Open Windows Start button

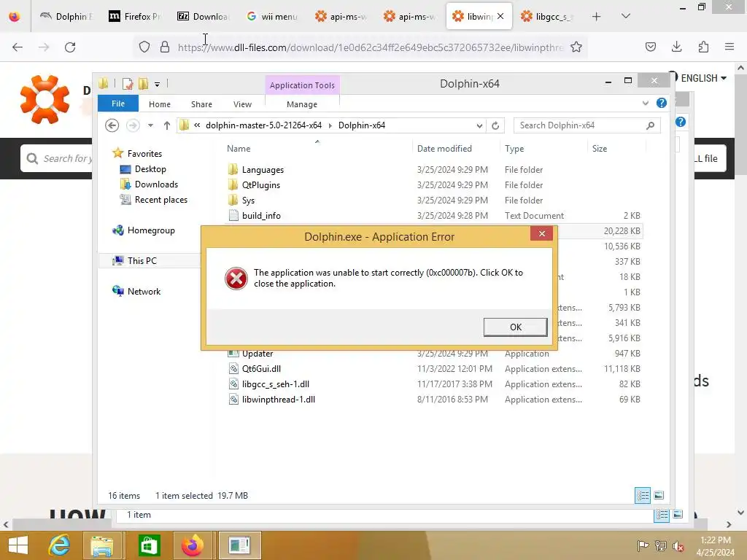(18, 545)
